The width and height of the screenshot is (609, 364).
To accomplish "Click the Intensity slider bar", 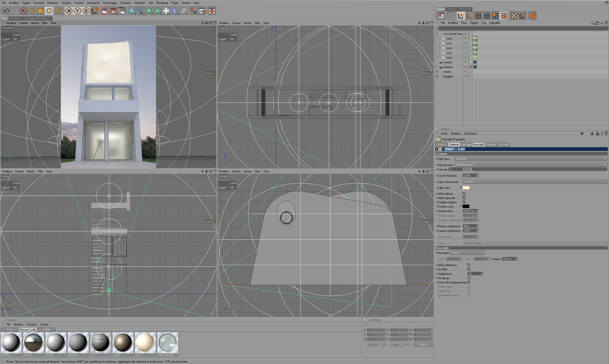I will click(536, 170).
